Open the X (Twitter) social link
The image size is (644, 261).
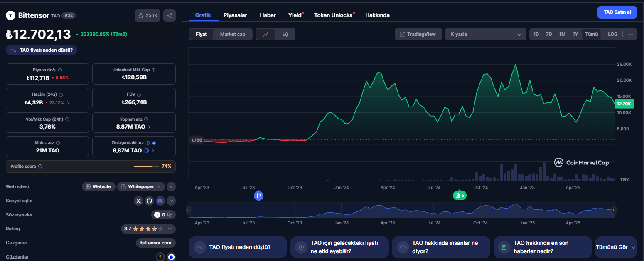click(x=139, y=201)
